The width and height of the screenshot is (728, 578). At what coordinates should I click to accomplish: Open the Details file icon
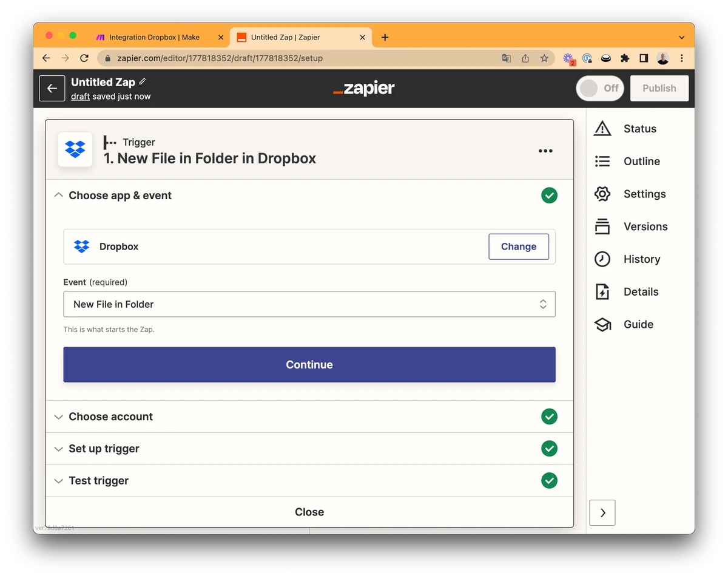pyautogui.click(x=602, y=291)
